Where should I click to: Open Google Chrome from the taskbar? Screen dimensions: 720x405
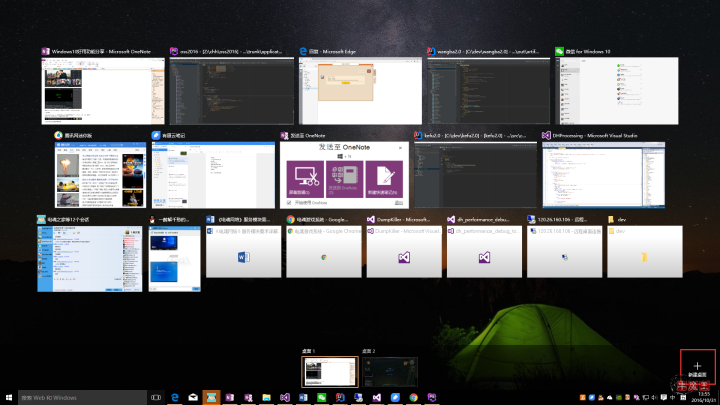(413, 398)
